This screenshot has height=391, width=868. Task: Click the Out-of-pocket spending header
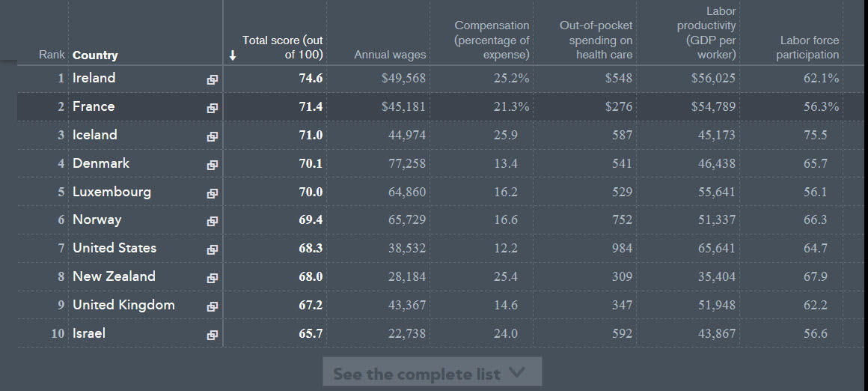point(596,40)
